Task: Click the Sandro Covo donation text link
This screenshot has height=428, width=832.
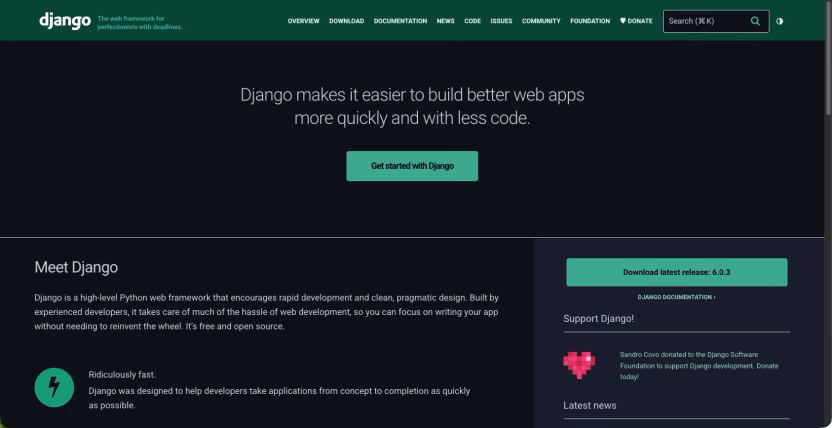Action: point(699,365)
